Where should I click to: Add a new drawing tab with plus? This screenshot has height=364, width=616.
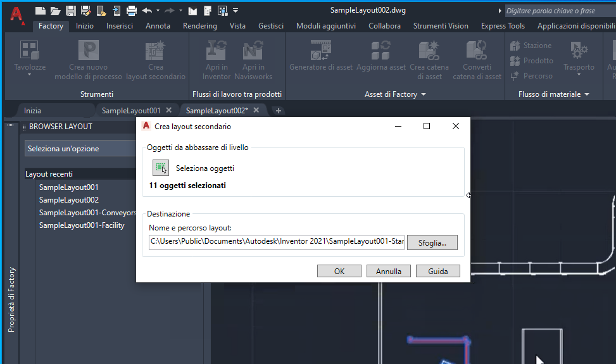278,111
